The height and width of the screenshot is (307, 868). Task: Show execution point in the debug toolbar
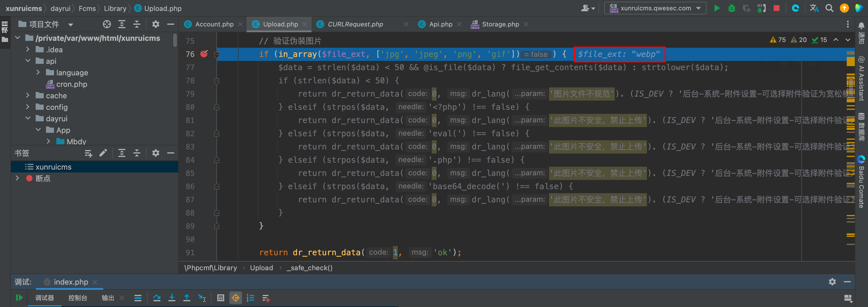pos(138,298)
